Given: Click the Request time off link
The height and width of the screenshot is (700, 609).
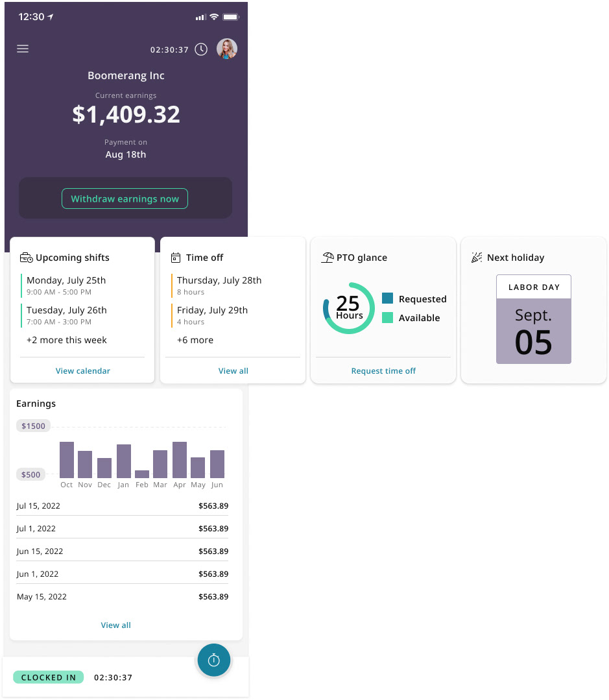Looking at the screenshot, I should [x=383, y=370].
